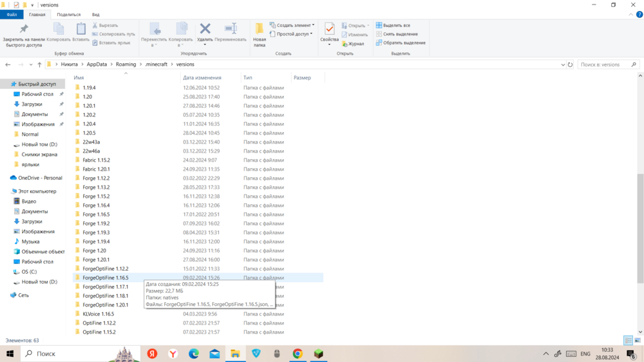644x362 pixels.
Task: Open OneDrive - Personal in sidebar
Action: coord(35,178)
